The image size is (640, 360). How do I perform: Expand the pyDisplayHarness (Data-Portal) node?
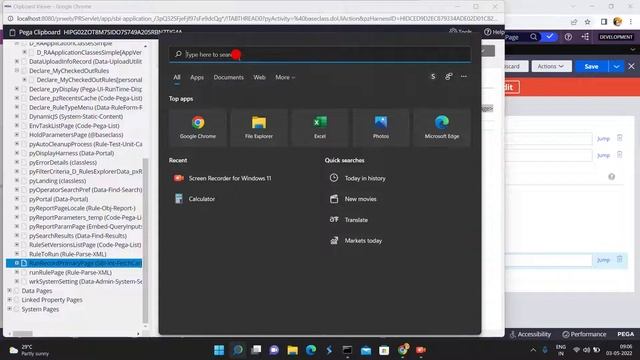pos(17,153)
